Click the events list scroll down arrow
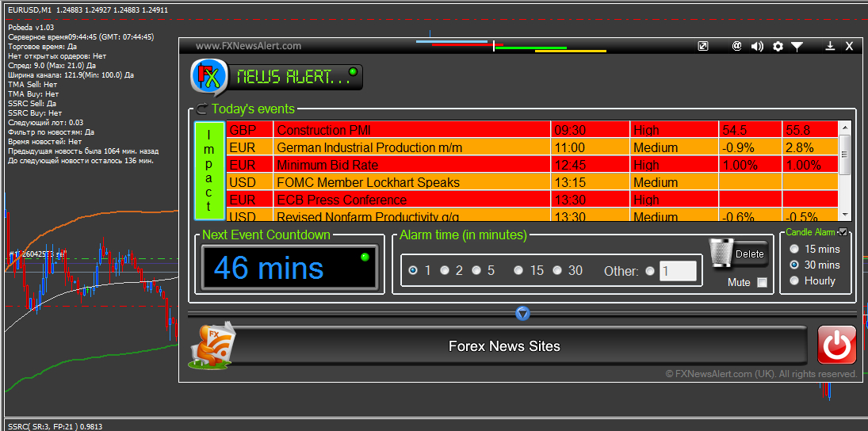 tap(845, 215)
